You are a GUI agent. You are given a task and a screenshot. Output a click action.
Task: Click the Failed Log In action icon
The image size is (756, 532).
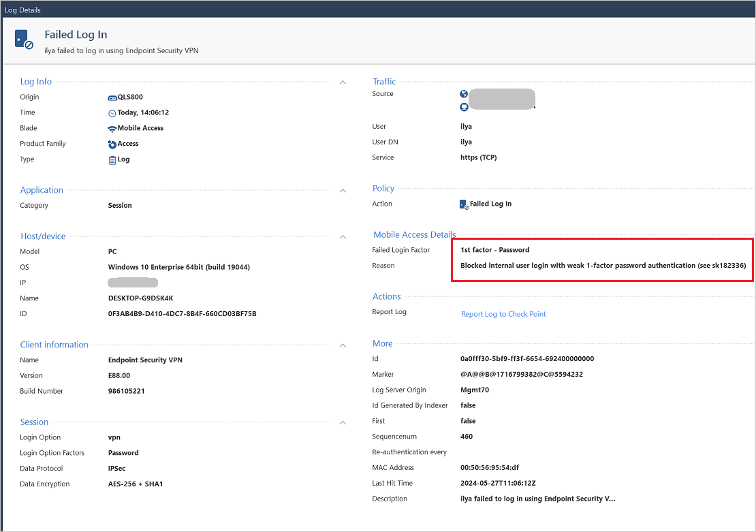coord(464,204)
